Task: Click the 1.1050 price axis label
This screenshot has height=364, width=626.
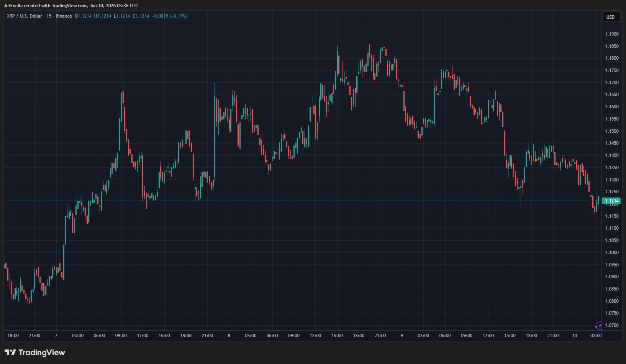Action: 612,240
